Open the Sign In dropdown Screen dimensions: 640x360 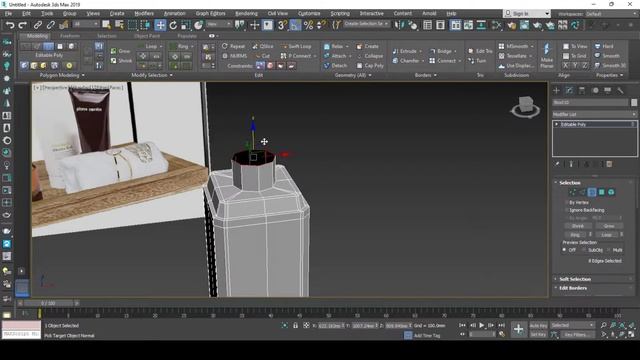(527, 14)
